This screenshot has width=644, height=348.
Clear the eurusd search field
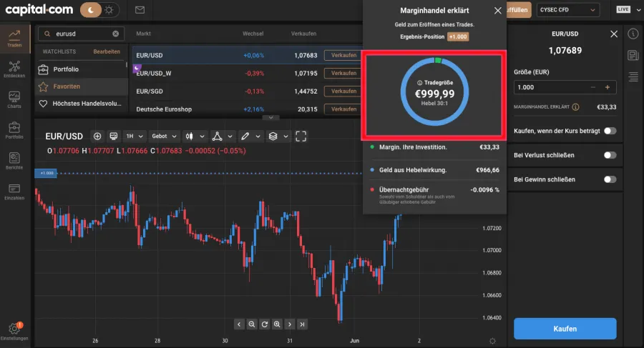coord(116,34)
